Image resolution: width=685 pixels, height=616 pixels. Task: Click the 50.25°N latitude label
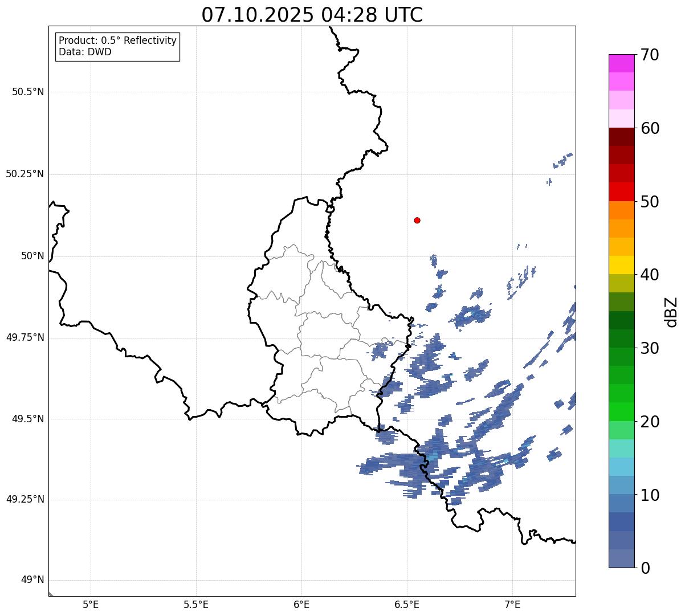tap(25, 174)
